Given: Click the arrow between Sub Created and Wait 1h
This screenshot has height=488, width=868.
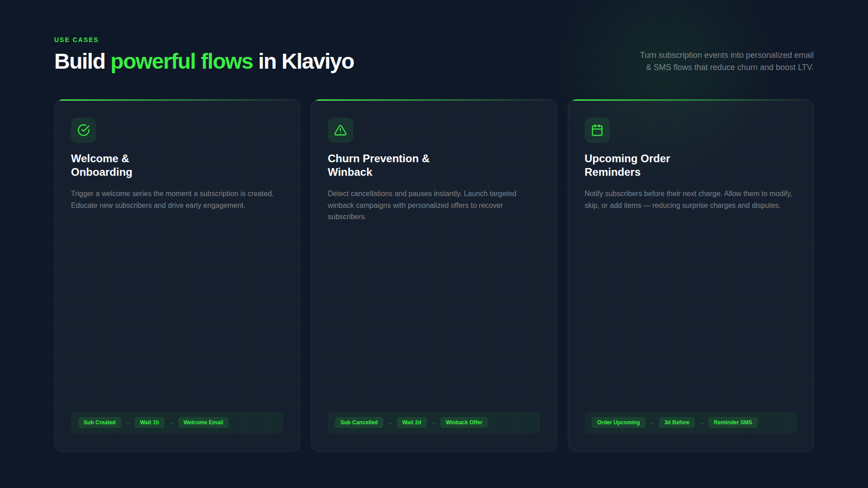Looking at the screenshot, I should pyautogui.click(x=128, y=423).
